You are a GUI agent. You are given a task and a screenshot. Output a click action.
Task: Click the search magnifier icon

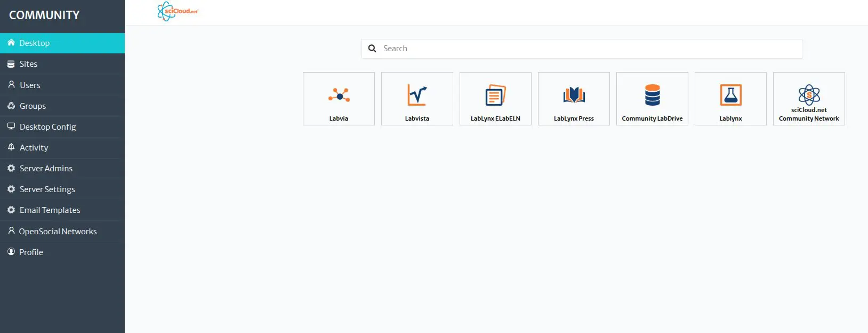point(372,49)
